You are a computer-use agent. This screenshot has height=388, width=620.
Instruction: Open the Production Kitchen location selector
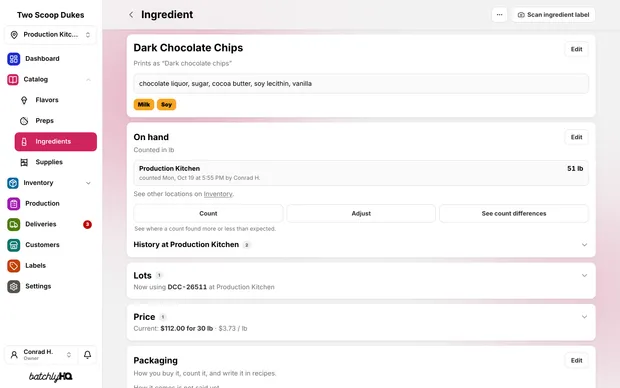[51, 35]
